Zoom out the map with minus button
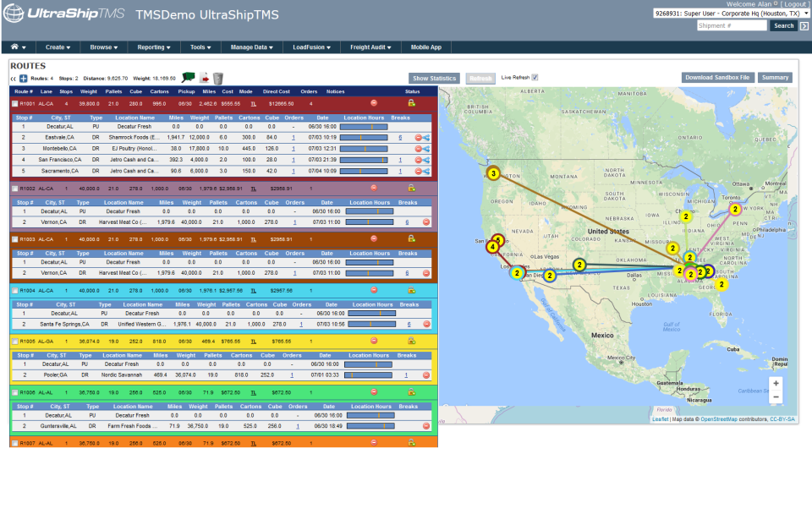This screenshot has width=812, height=525. (x=776, y=397)
